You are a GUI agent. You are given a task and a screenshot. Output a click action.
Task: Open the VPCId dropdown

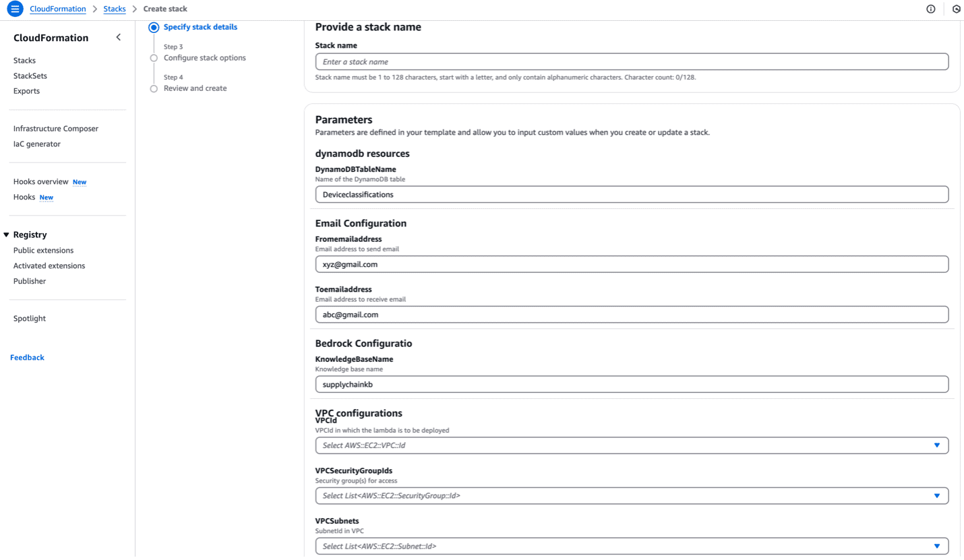pyautogui.click(x=632, y=445)
